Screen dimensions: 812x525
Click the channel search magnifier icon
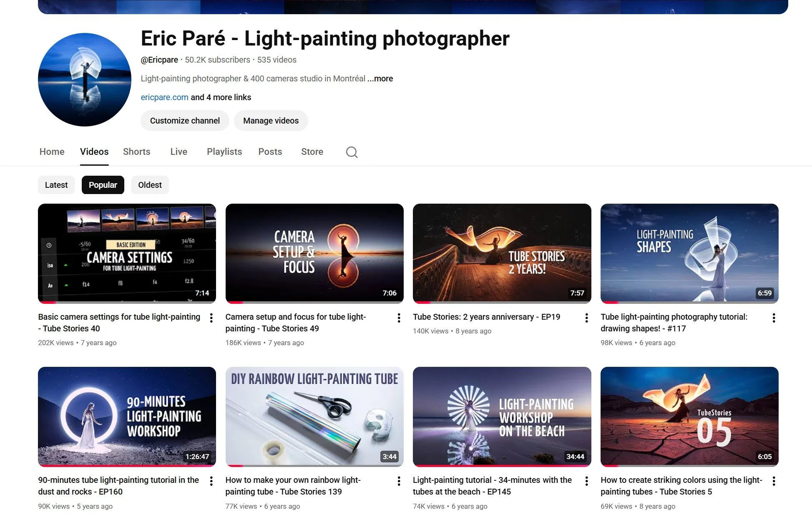(x=352, y=152)
